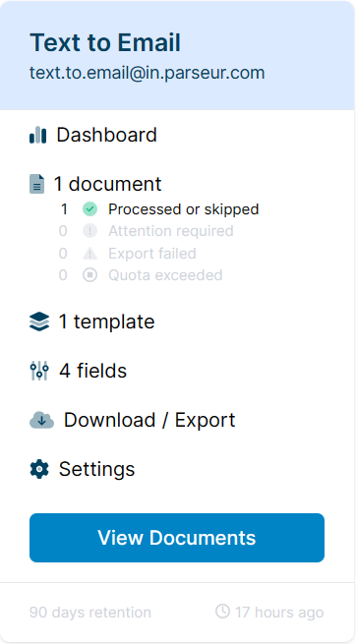The width and height of the screenshot is (356, 644).
Task: Click the Dashboard bar chart icon
Action: click(x=37, y=135)
